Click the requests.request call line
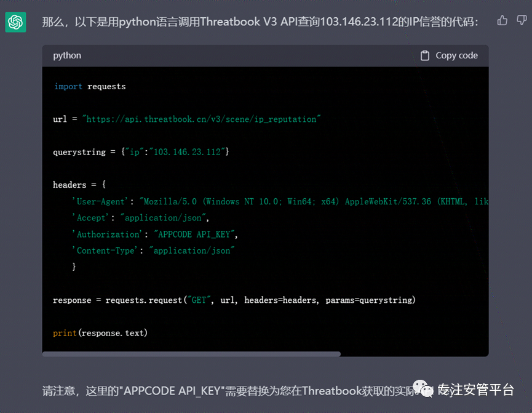Image resolution: width=532 pixels, height=413 pixels. click(234, 300)
